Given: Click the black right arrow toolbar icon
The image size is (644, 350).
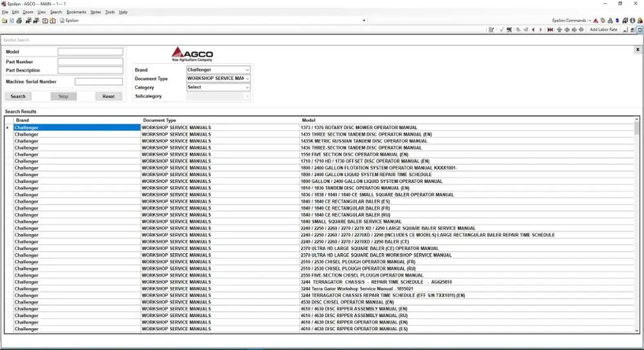Looking at the screenshot, I should click(540, 30).
